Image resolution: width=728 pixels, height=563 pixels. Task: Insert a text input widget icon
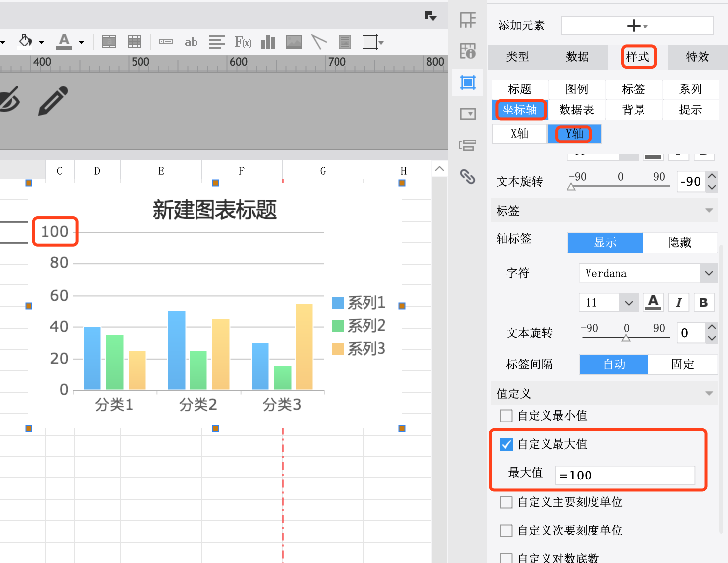tap(166, 42)
